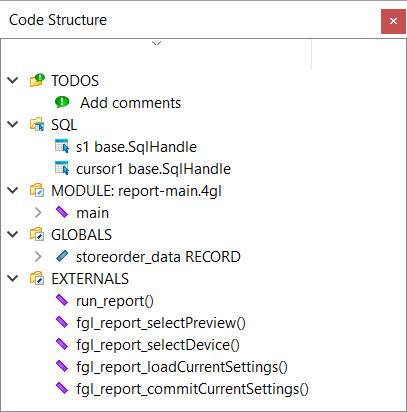Select fgl_report_loadCurrentSettings() entry
Image resolution: width=407 pixels, height=412 pixels.
pos(182,367)
